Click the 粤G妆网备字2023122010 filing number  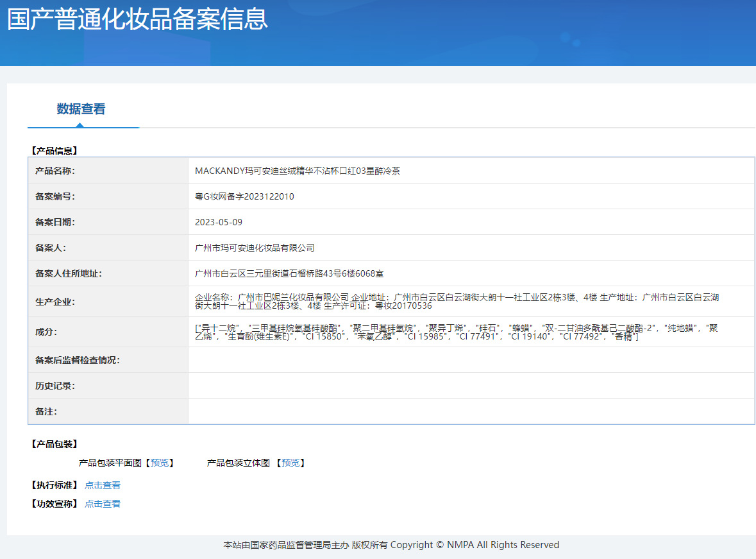(244, 196)
